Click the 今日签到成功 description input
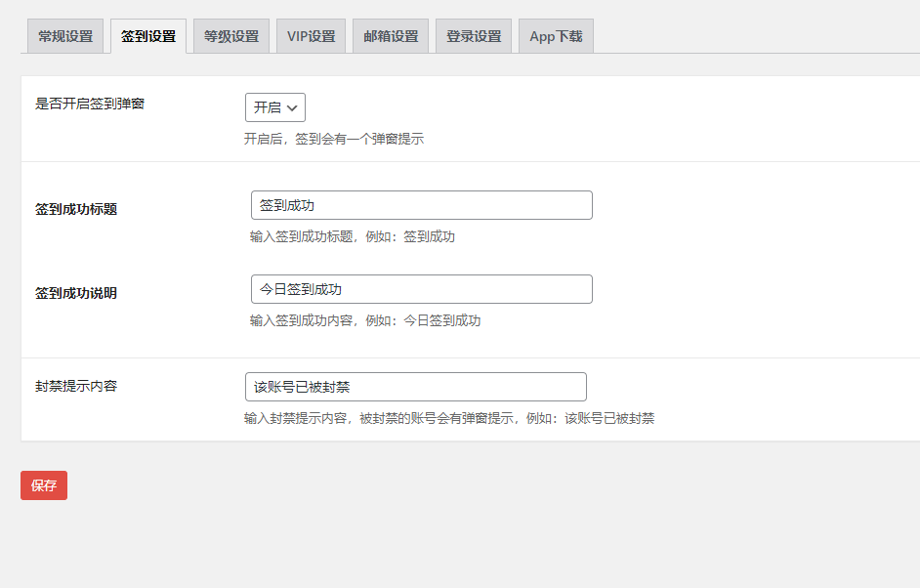Screen dimensions: 920x588 [x=422, y=288]
